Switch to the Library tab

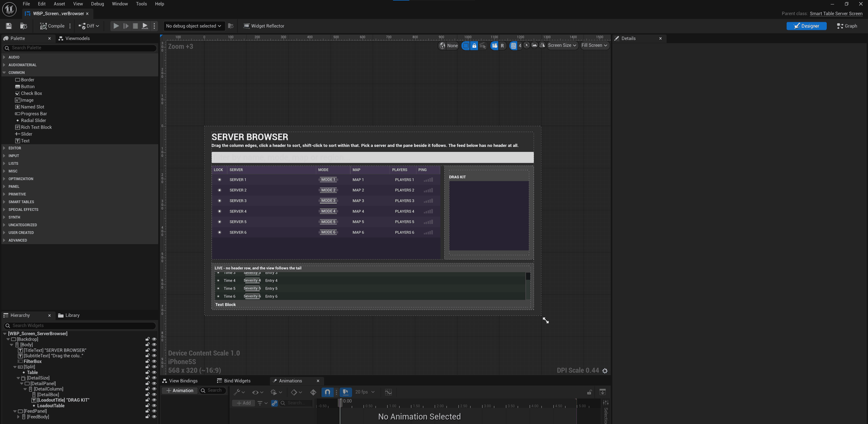[69, 315]
